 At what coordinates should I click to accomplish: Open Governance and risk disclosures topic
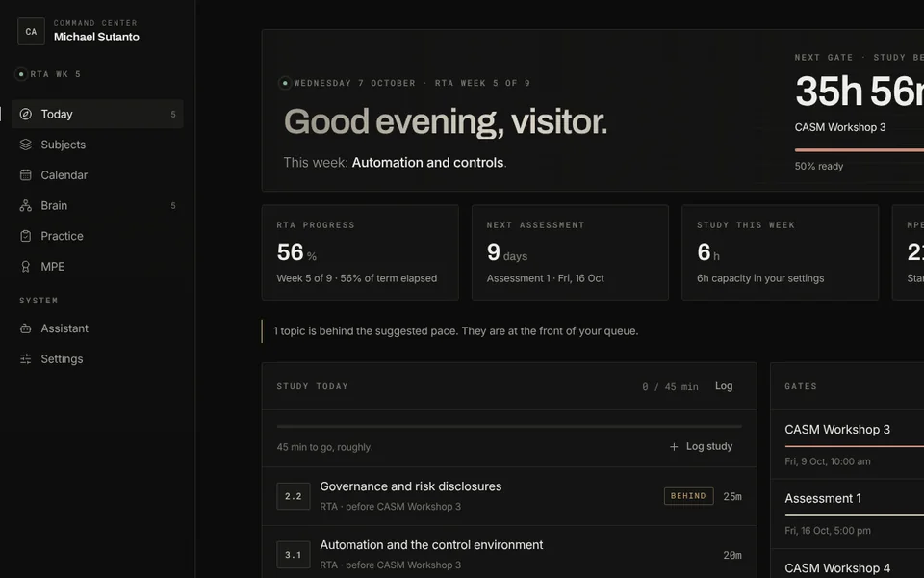click(509, 496)
